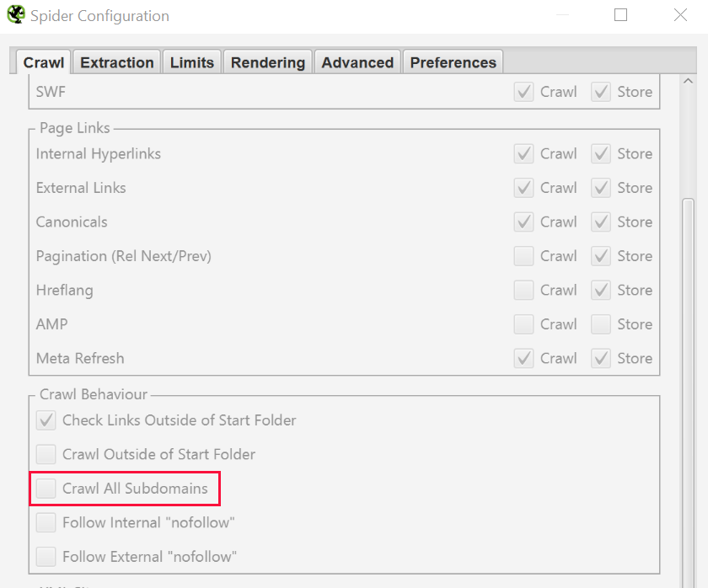
Task: Switch to the Extraction tab
Action: coord(117,62)
